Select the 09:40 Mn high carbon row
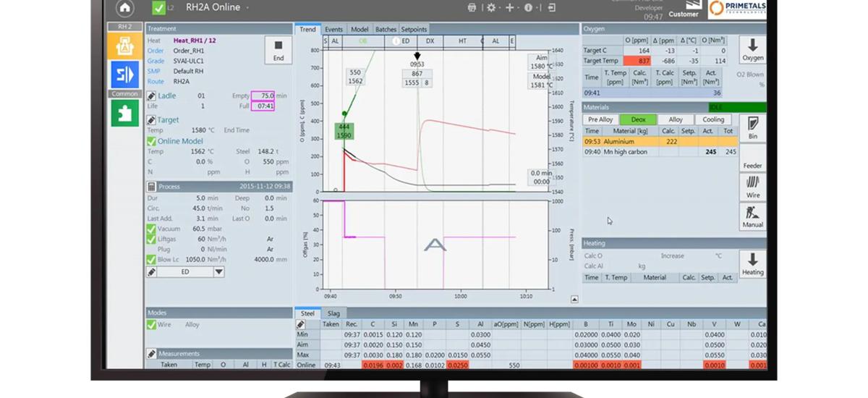Image resolution: width=868 pixels, height=398 pixels. 660,152
